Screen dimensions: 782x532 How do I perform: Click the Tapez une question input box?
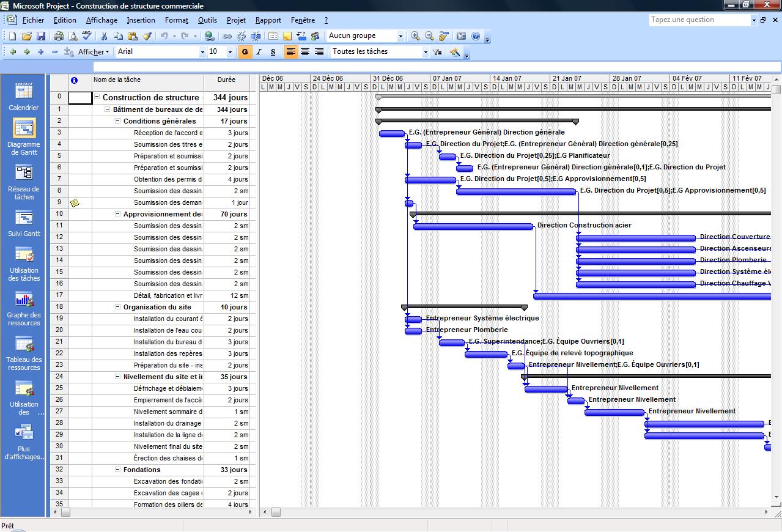tap(699, 20)
